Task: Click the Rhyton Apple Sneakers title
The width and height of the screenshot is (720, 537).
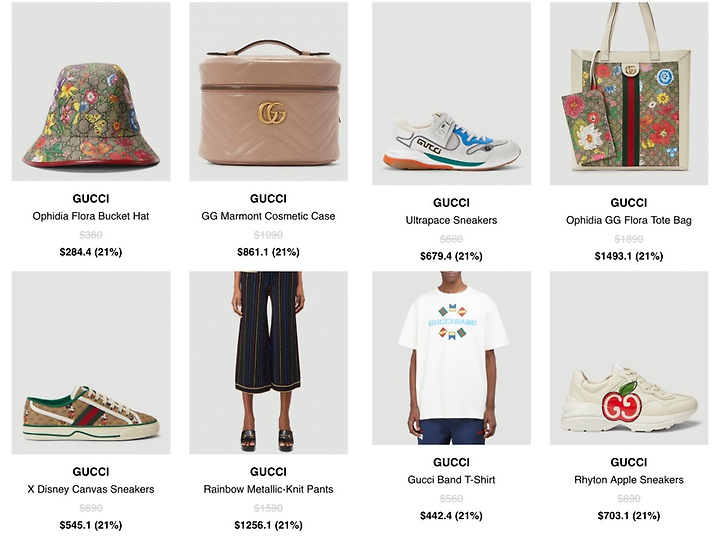Action: 629,480
